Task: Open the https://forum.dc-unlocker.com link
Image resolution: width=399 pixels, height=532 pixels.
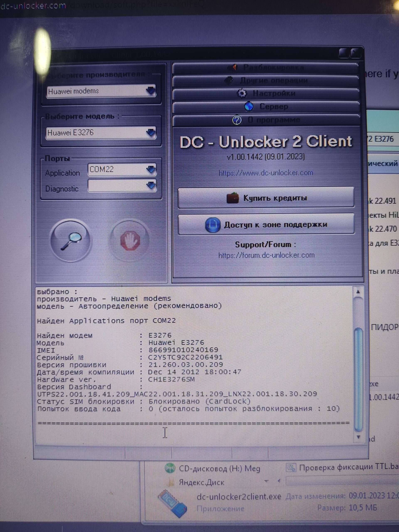Action: 266,255
